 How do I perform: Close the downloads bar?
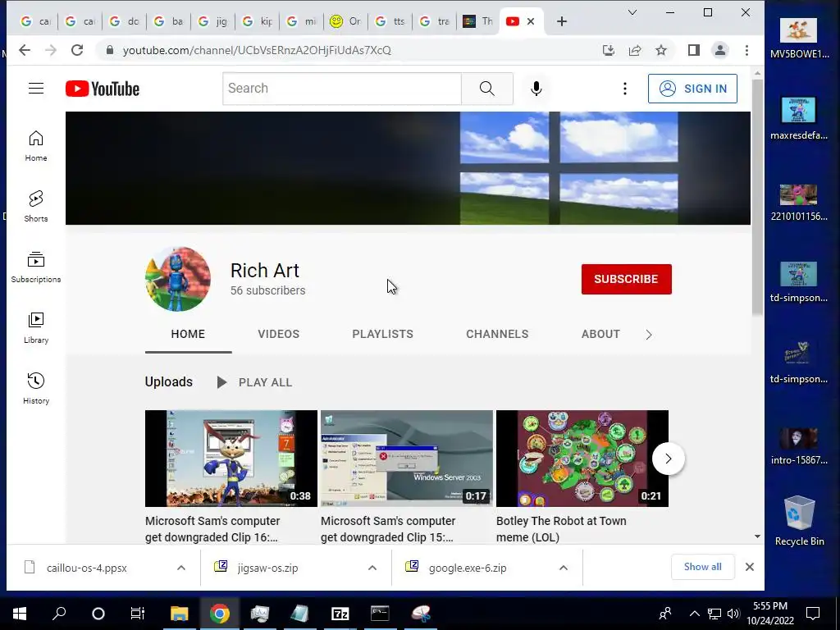pos(750,567)
